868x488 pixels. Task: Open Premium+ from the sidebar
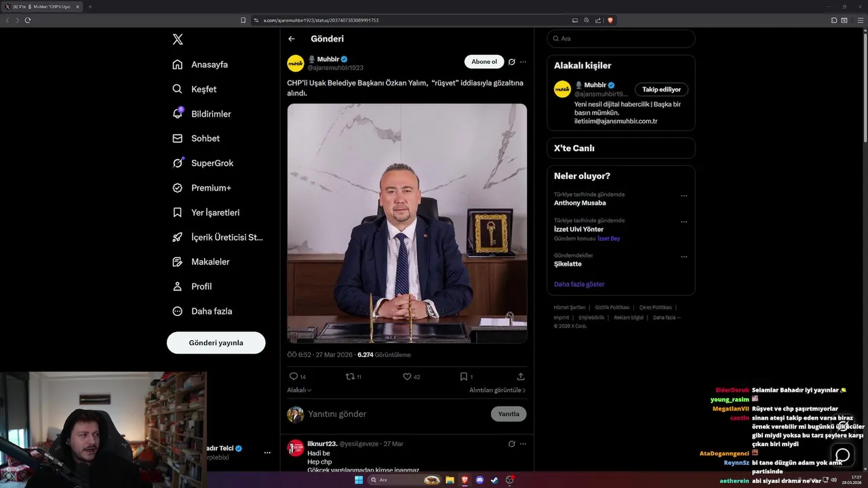click(201, 188)
